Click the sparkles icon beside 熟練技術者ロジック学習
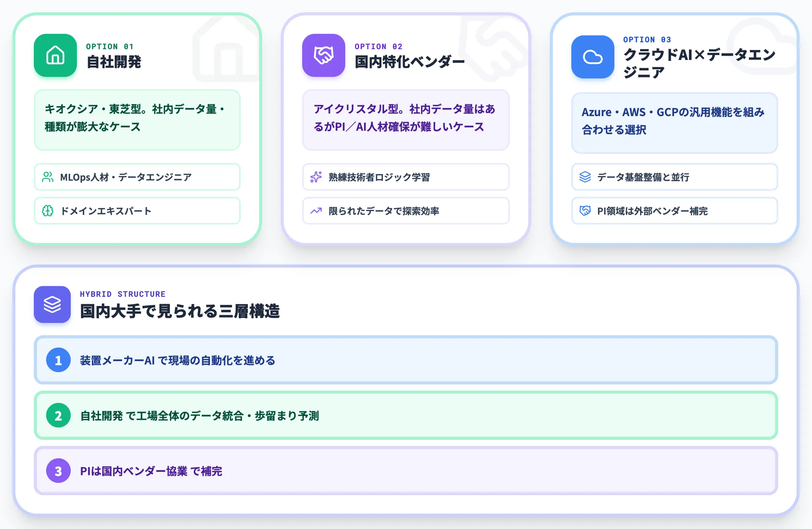This screenshot has height=529, width=812. (316, 177)
